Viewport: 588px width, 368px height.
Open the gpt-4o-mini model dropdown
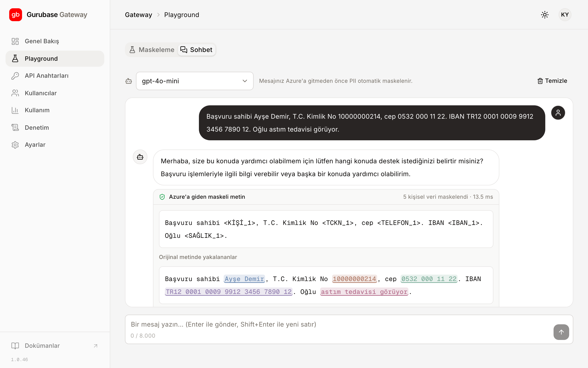[x=195, y=81]
